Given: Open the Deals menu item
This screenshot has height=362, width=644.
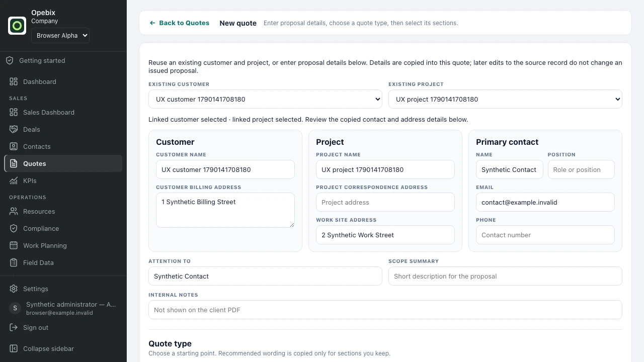Looking at the screenshot, I should point(63,129).
